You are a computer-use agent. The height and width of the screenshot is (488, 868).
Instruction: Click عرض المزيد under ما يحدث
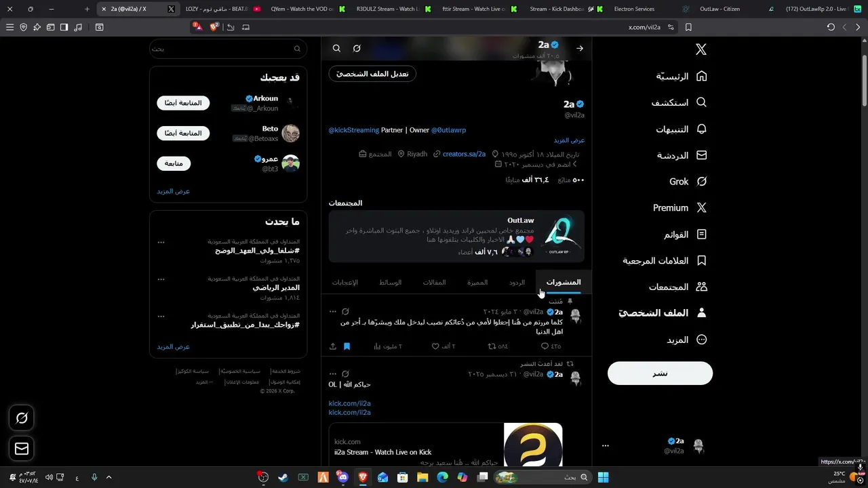[x=174, y=346]
